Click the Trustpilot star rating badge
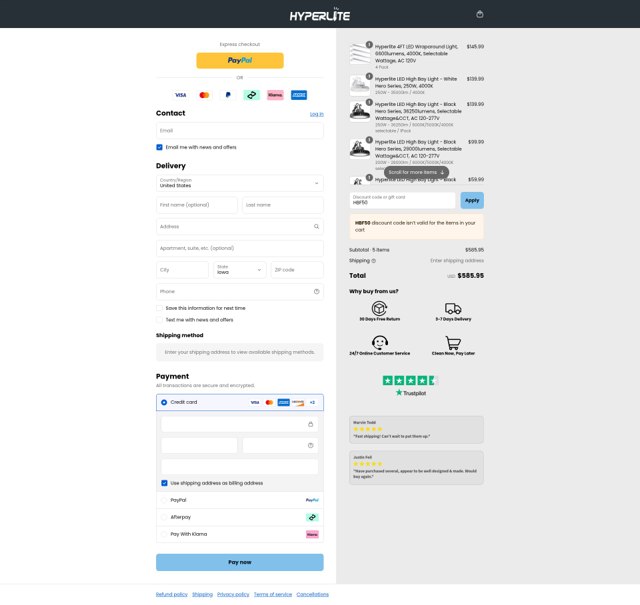The height and width of the screenshot is (605, 640). point(410,381)
